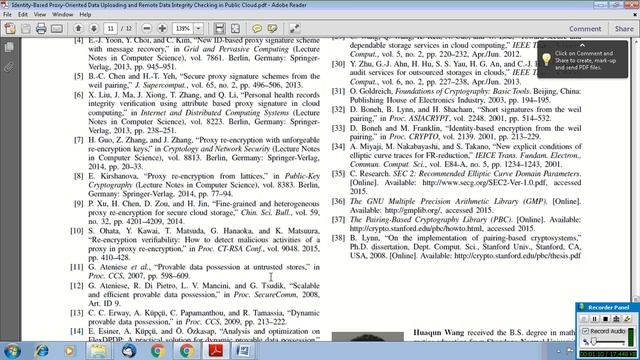Pause recording in Recorder Panel
This screenshot has width=640, height=360.
pyautogui.click(x=595, y=319)
